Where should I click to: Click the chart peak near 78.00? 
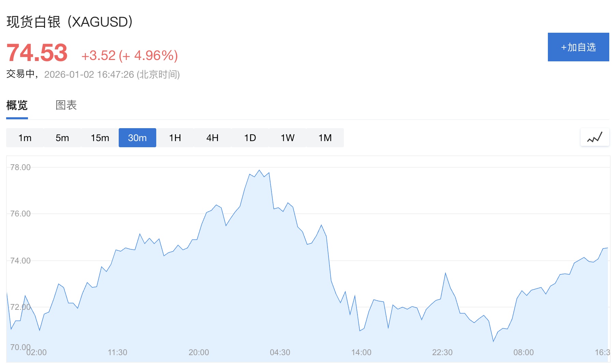[259, 170]
